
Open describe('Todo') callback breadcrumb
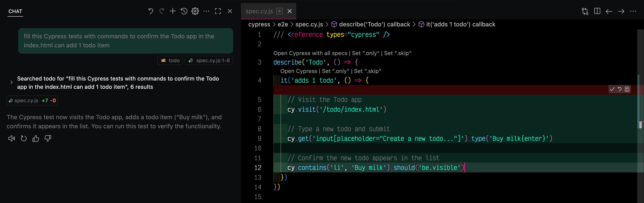(x=371, y=24)
